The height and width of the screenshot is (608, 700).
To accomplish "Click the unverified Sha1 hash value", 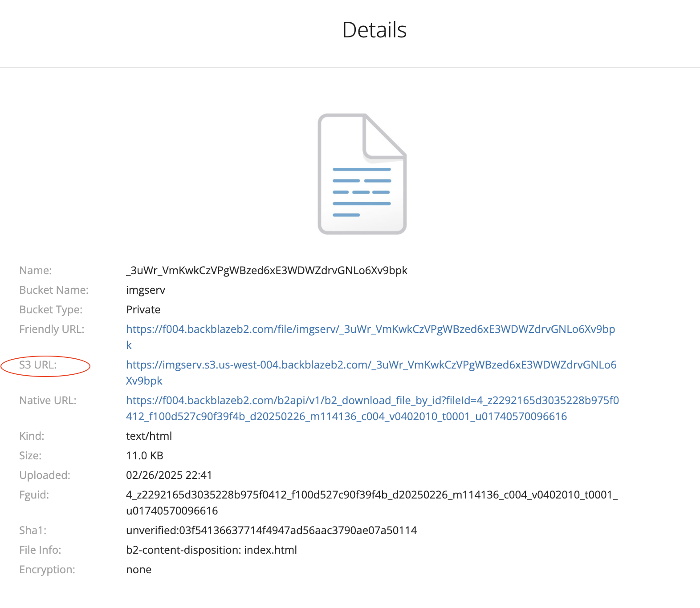I will [271, 531].
